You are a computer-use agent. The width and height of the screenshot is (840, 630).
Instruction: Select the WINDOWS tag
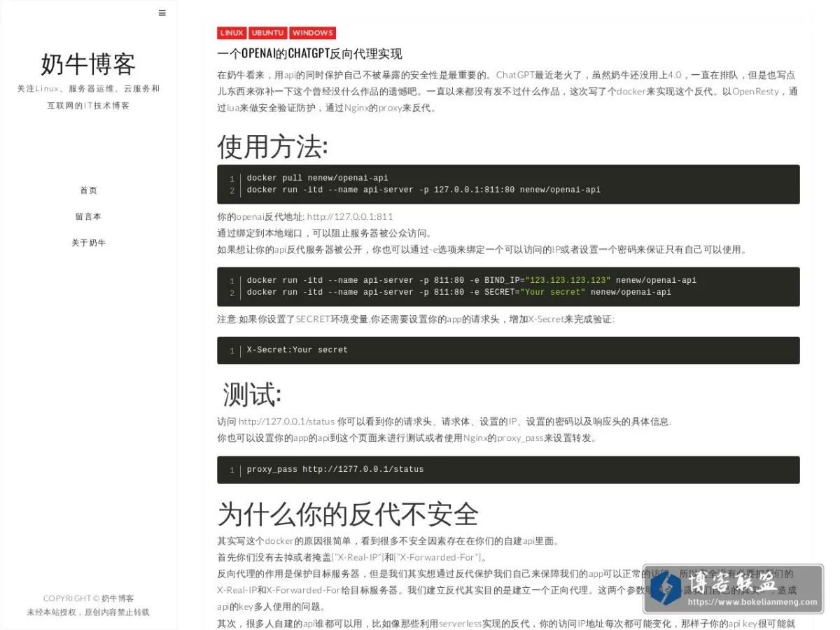[313, 33]
